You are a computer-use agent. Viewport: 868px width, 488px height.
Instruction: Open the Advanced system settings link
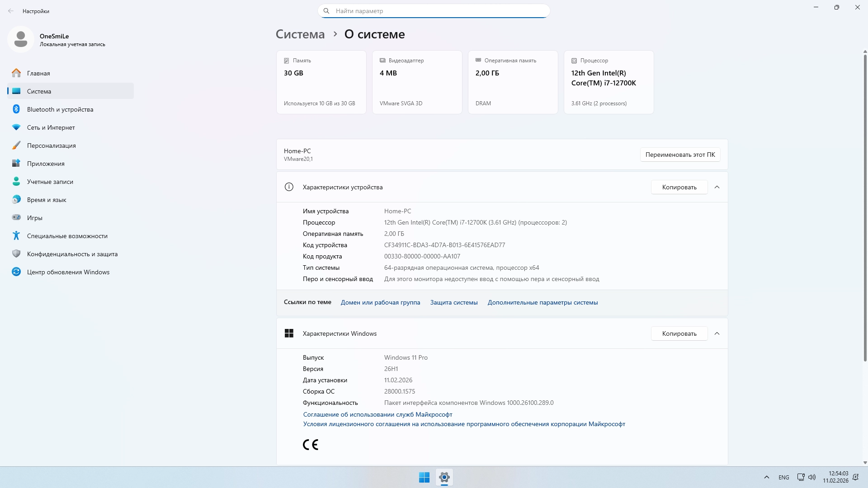point(542,302)
